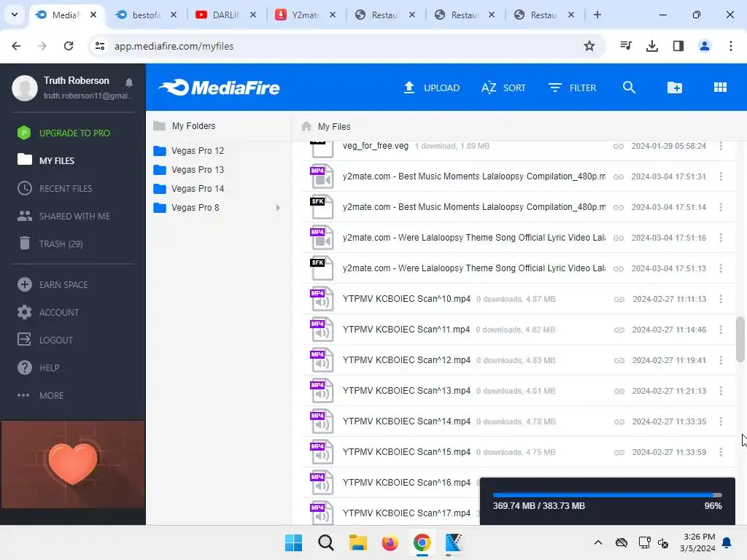Open the FILTER menu
Viewport: 747px width, 560px height.
tap(572, 87)
